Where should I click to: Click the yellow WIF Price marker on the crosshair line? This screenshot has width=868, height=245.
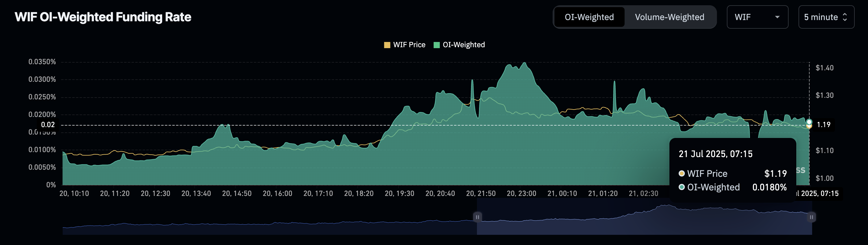pos(809,126)
